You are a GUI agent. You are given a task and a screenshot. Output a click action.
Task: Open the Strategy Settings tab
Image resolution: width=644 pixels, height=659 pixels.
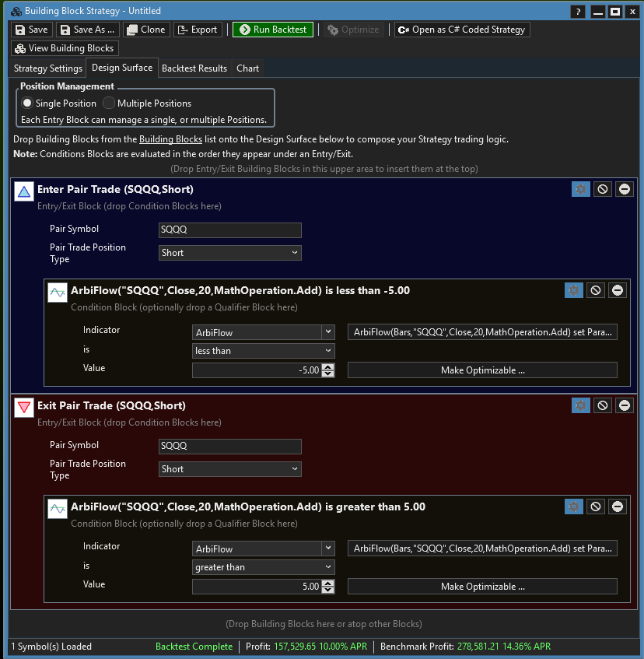click(48, 68)
